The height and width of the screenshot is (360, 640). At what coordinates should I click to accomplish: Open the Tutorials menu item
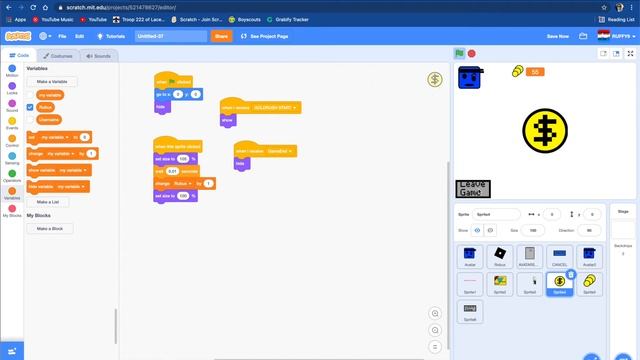click(111, 36)
